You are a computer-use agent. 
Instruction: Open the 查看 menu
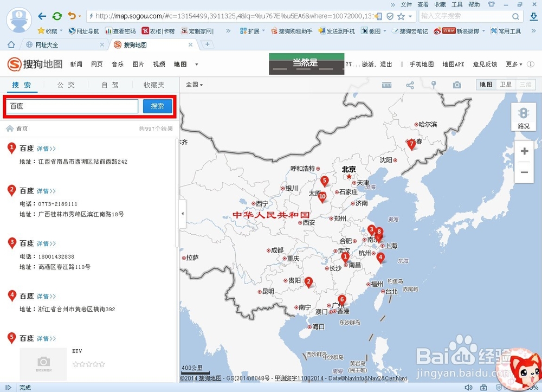coord(423,4)
